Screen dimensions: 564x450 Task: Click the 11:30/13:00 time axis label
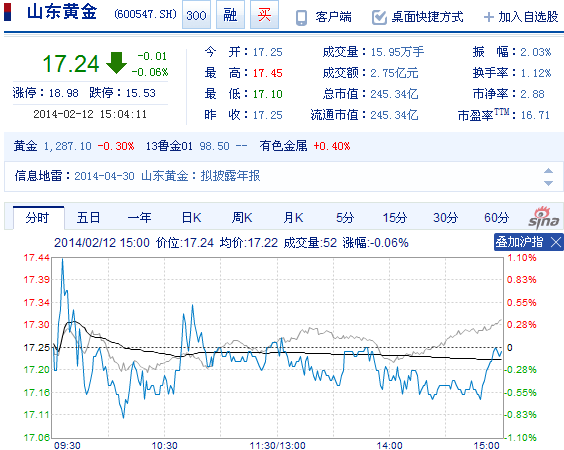[277, 445]
